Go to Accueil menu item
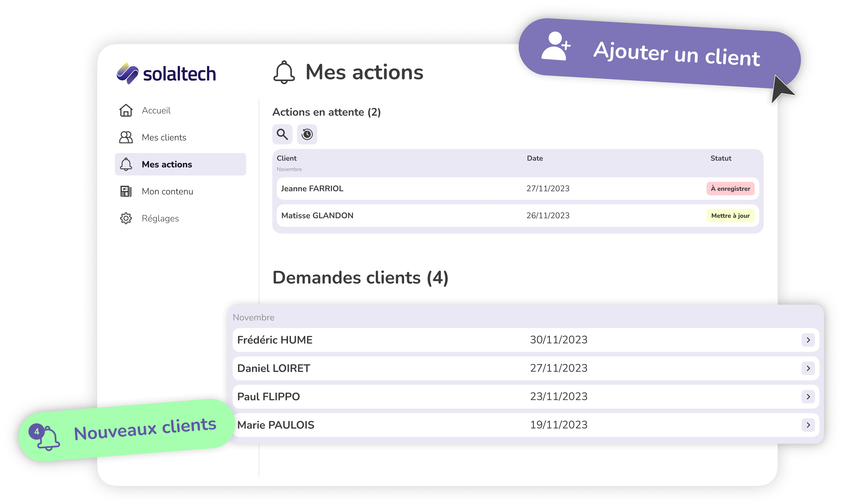This screenshot has width=842, height=504. (x=156, y=110)
